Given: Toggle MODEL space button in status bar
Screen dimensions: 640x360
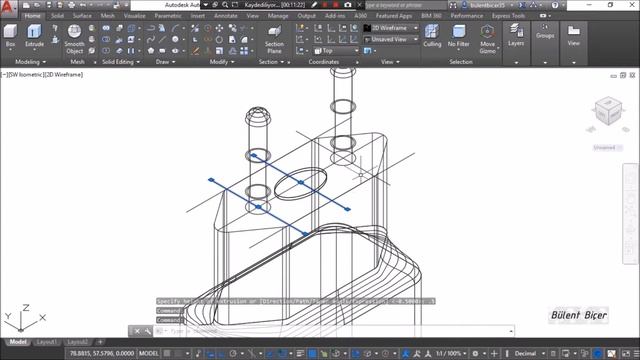Looking at the screenshot, I should click(x=149, y=353).
